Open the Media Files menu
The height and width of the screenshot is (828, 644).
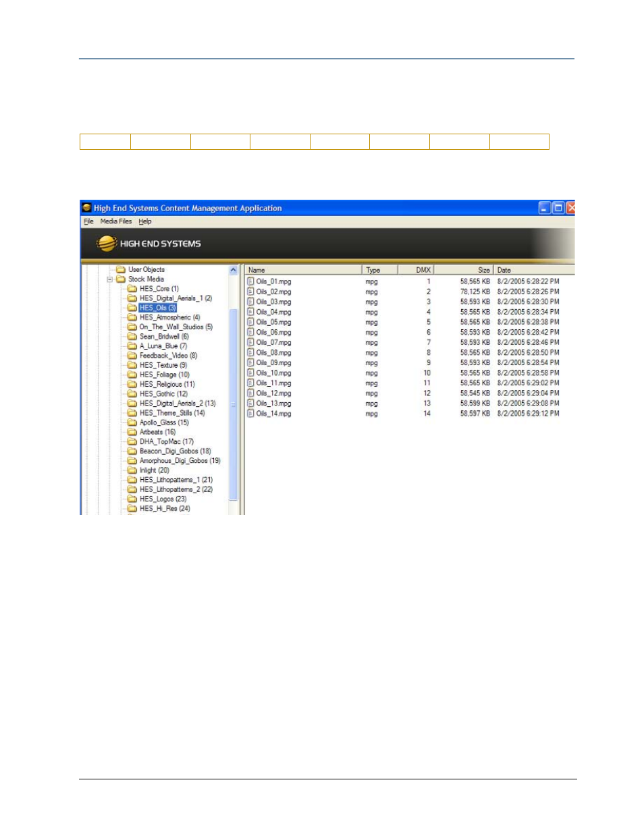[x=116, y=221]
